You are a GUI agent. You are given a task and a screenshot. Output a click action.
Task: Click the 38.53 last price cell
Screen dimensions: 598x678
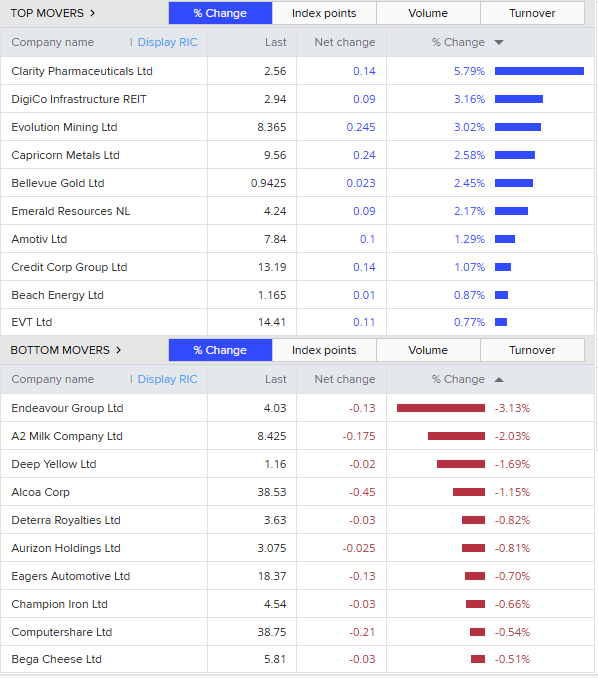272,492
